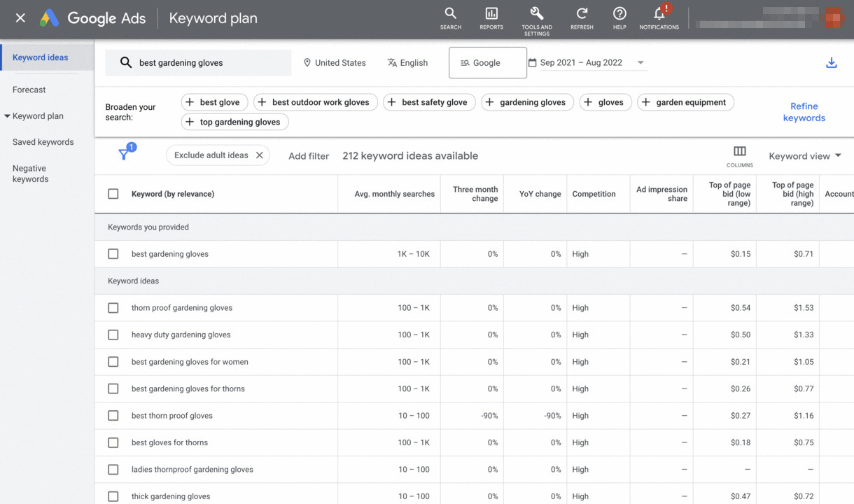Check 'best thorn proof gloves' row
This screenshot has height=504, width=854.
click(113, 416)
